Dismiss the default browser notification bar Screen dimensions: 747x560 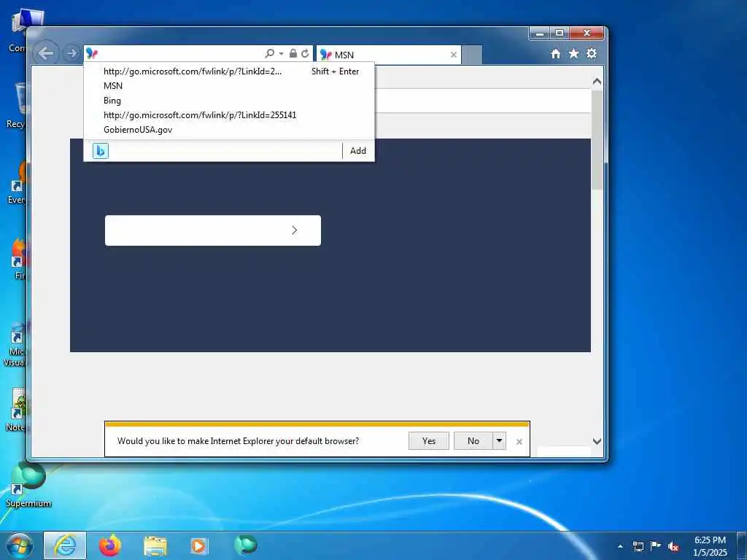pos(519,442)
